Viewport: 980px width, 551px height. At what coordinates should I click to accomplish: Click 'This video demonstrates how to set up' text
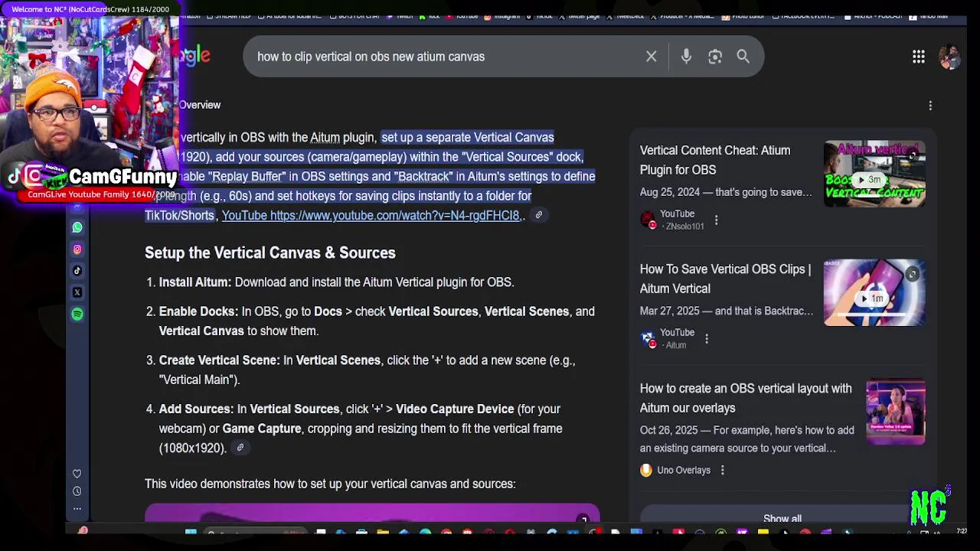(330, 484)
